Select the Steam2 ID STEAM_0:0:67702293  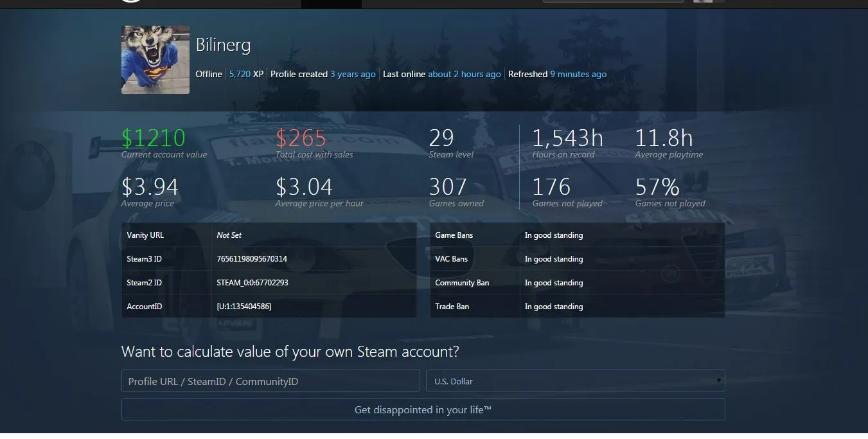[x=252, y=283]
